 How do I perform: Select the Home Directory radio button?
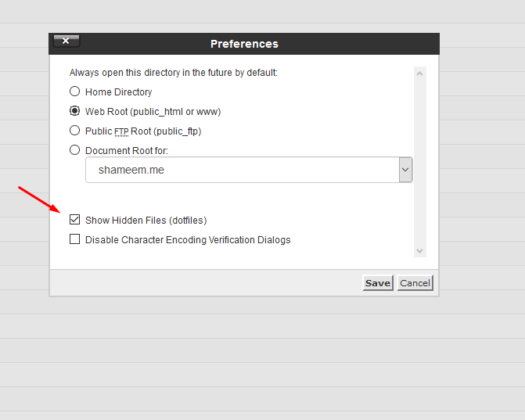click(75, 92)
